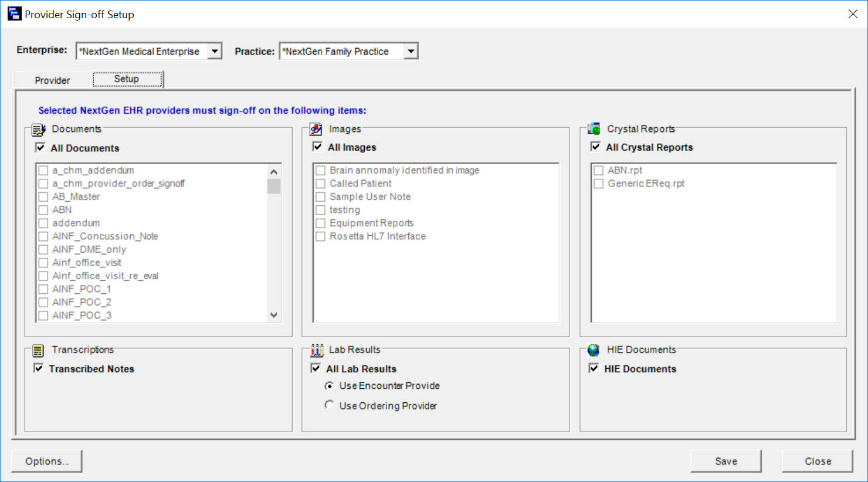Image resolution: width=868 pixels, height=482 pixels.
Task: Uncheck the All Crystal Reports checkbox
Action: 595,147
